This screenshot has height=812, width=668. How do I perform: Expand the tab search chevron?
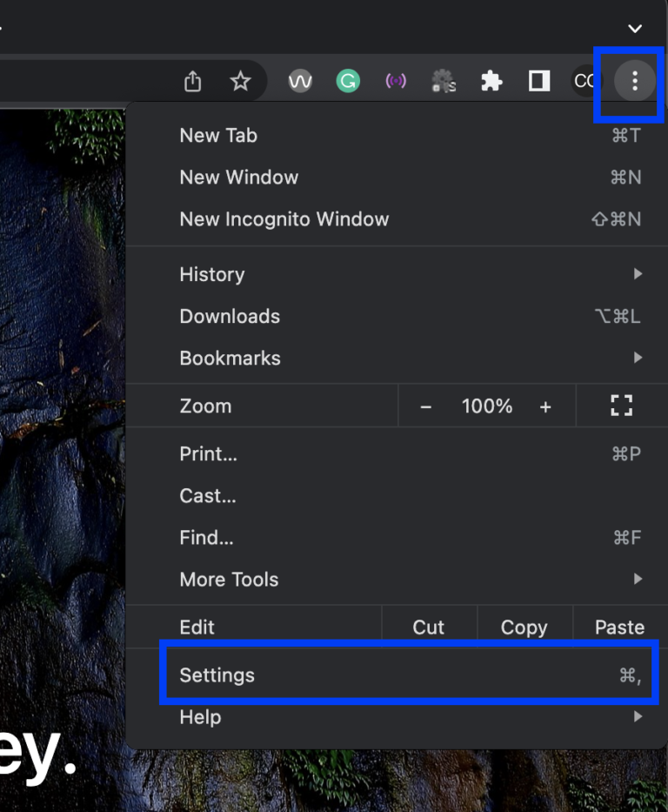(x=635, y=29)
